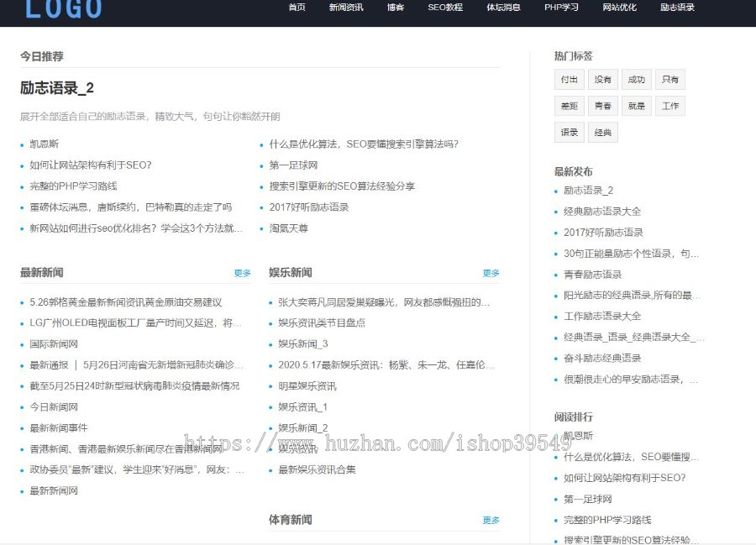Open the 首页 nav item
Screen dimensions: 756x545
pos(297,8)
